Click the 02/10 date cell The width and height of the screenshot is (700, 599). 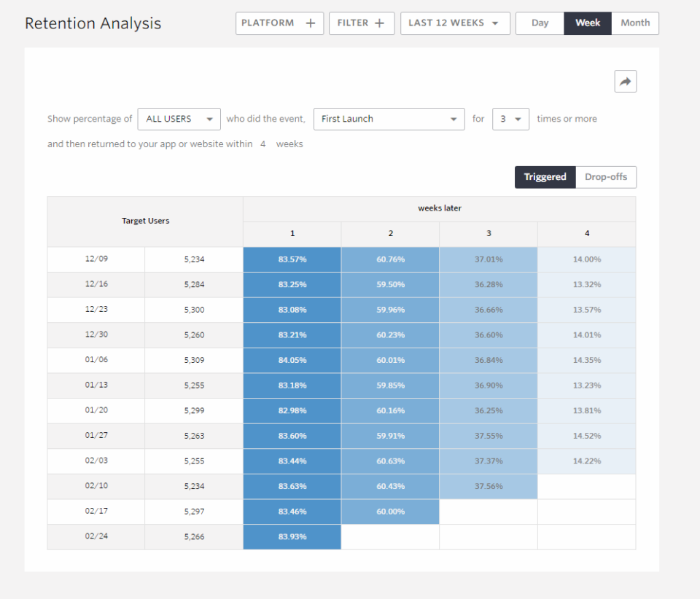click(96, 486)
